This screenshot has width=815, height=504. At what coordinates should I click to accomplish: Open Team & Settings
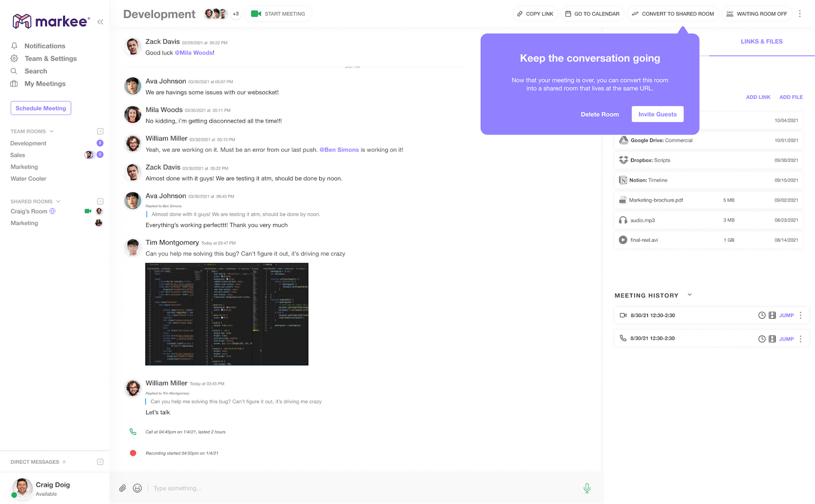(50, 59)
